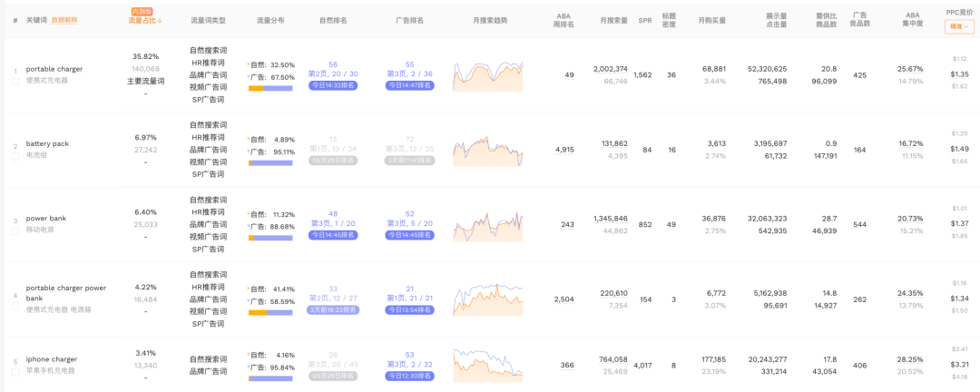Sort by the 流量占比 column arrow
Viewport: 980px width, 392px height.
pyautogui.click(x=160, y=21)
